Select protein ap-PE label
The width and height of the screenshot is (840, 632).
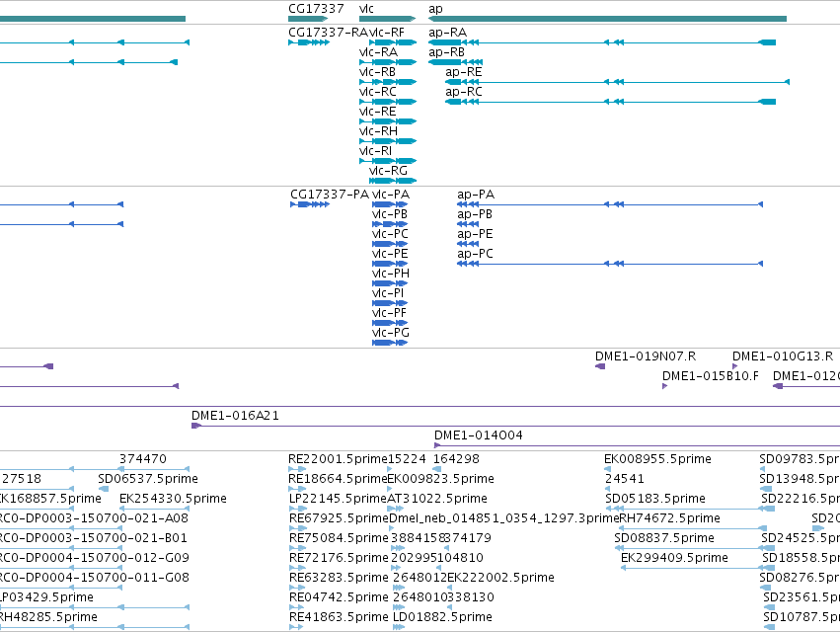pos(475,234)
